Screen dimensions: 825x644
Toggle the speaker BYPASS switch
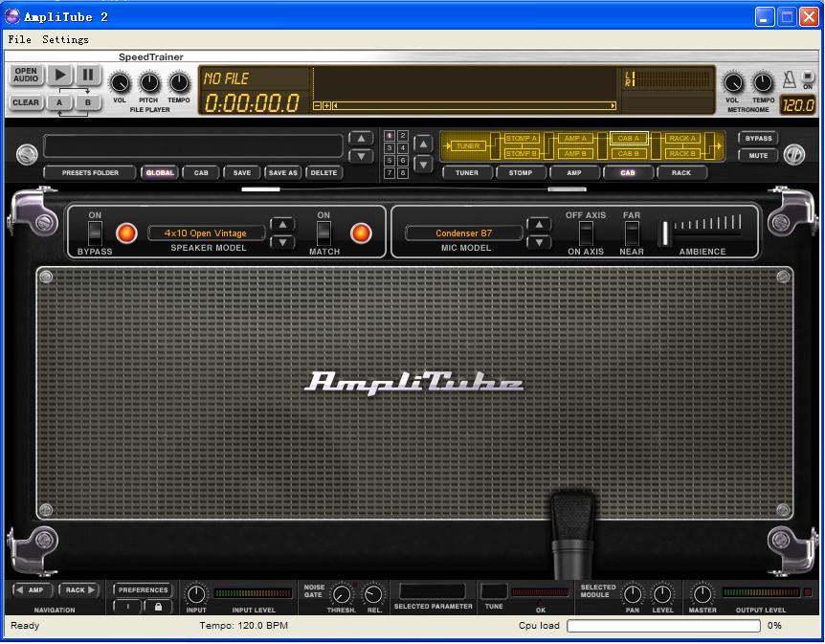(95, 233)
